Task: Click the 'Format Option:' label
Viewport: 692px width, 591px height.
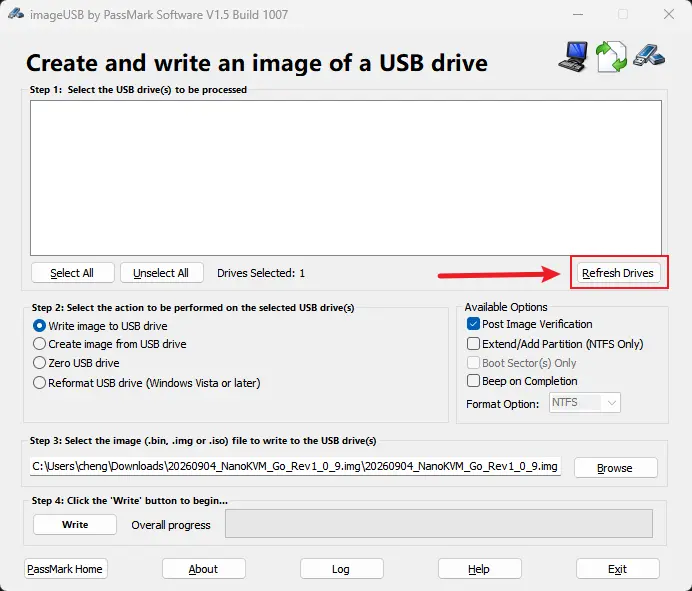Action: [503, 404]
